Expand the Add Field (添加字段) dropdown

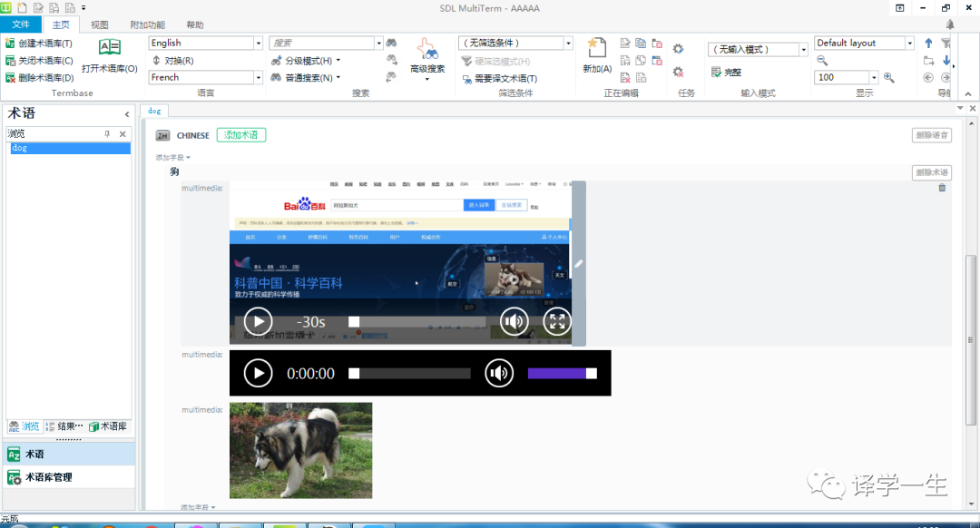pyautogui.click(x=172, y=158)
